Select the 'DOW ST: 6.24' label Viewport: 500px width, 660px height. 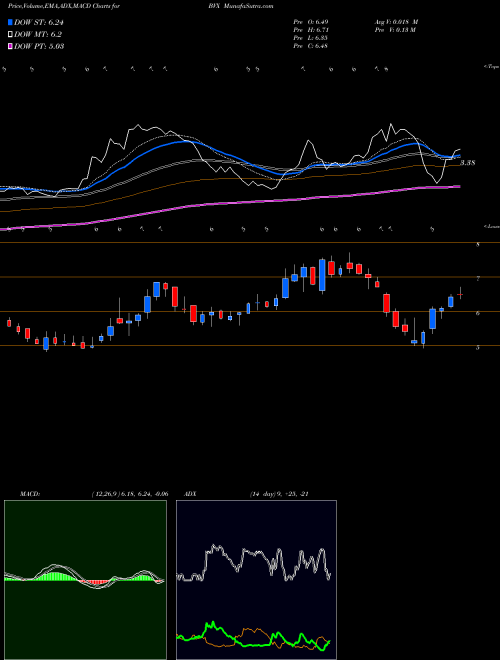pyautogui.click(x=39, y=22)
